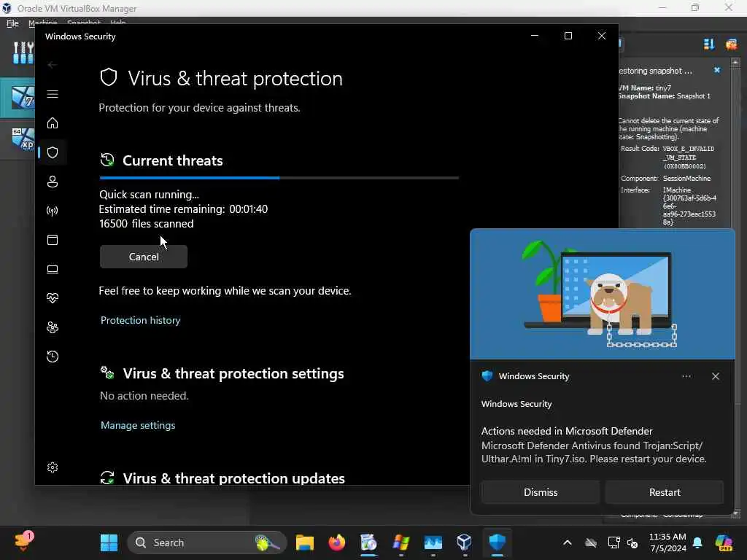The height and width of the screenshot is (560, 747).
Task: Click the quick scan progress bar
Action: 279,178
